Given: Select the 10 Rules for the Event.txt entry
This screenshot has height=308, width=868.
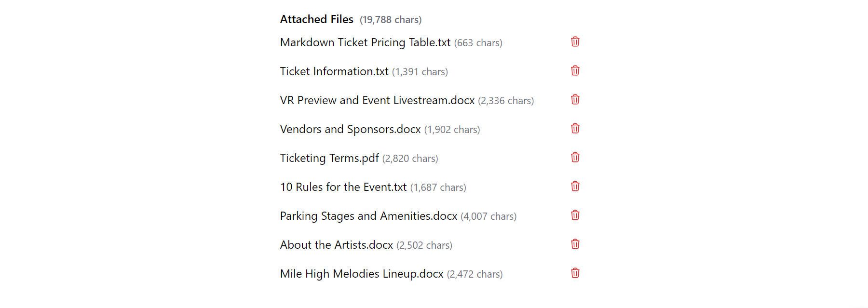Looking at the screenshot, I should 343,187.
